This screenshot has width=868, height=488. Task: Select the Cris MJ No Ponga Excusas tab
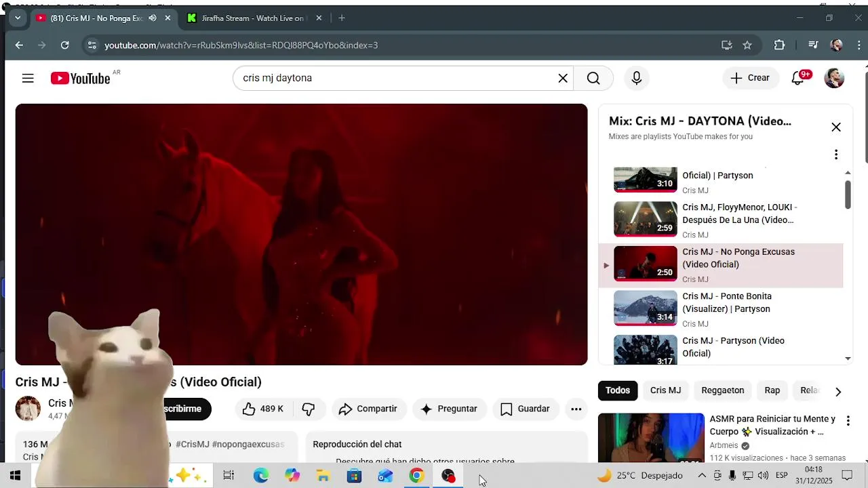pyautogui.click(x=103, y=18)
